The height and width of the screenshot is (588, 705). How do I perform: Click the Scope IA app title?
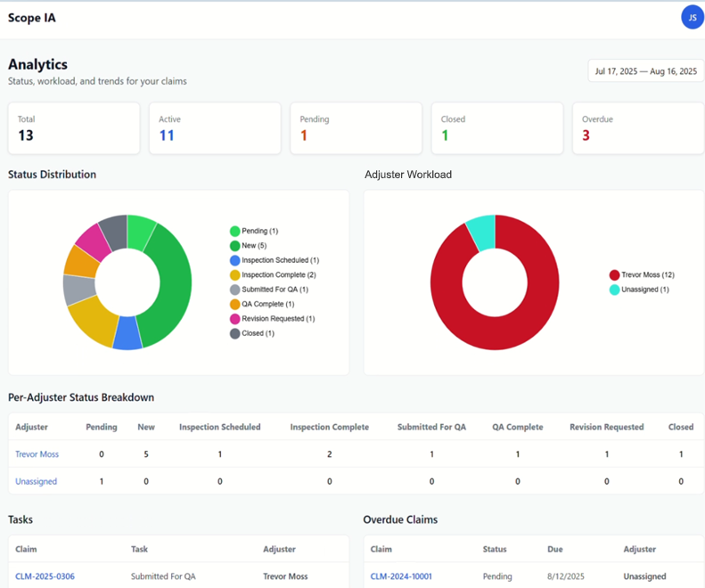pos(32,18)
